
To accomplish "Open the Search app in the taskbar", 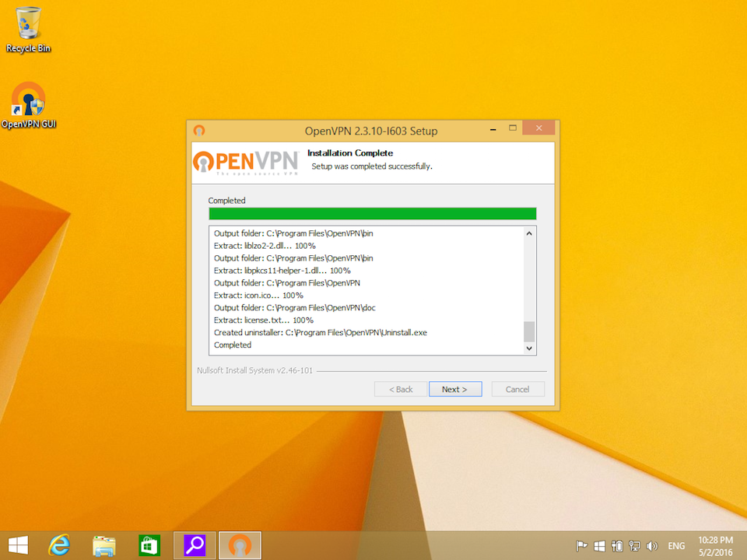I will 195,545.
